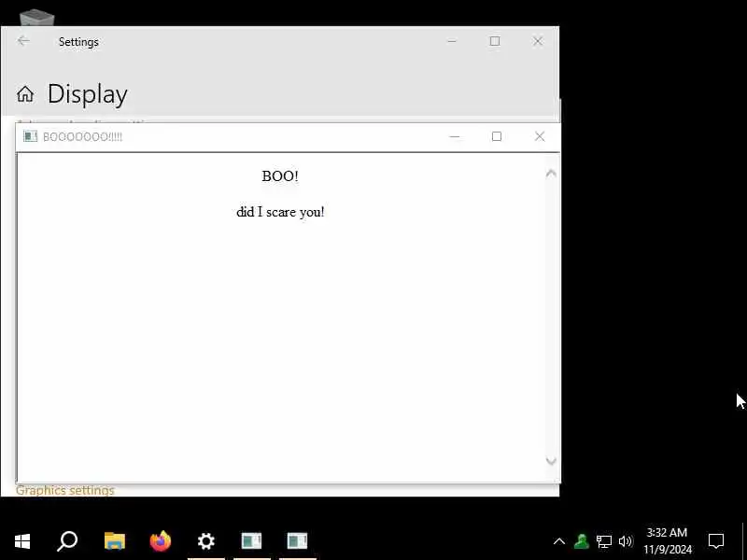Go to Settings Home icon
Image resolution: width=747 pixels, height=560 pixels.
(25, 94)
